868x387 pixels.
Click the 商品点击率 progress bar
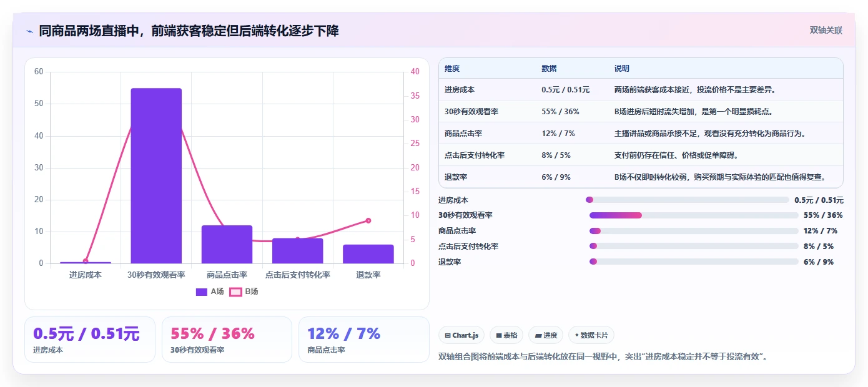pyautogui.click(x=694, y=231)
